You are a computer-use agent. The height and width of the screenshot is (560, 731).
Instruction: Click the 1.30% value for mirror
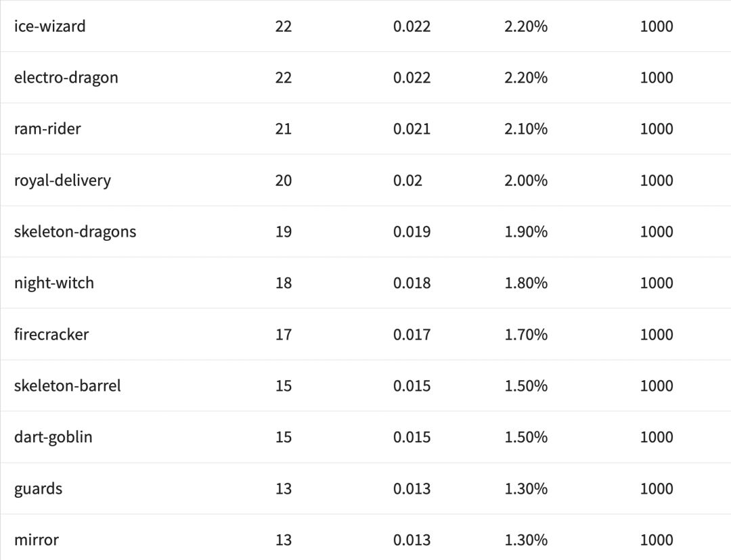tap(526, 540)
